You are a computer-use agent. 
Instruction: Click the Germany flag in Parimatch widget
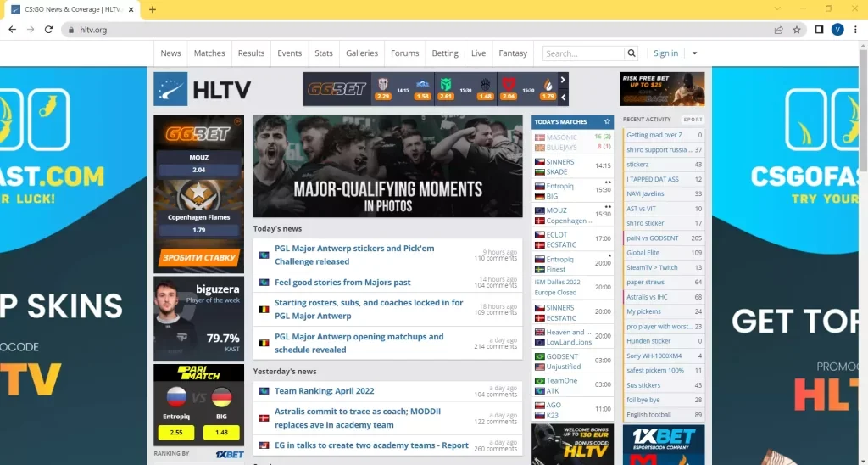[x=221, y=397]
